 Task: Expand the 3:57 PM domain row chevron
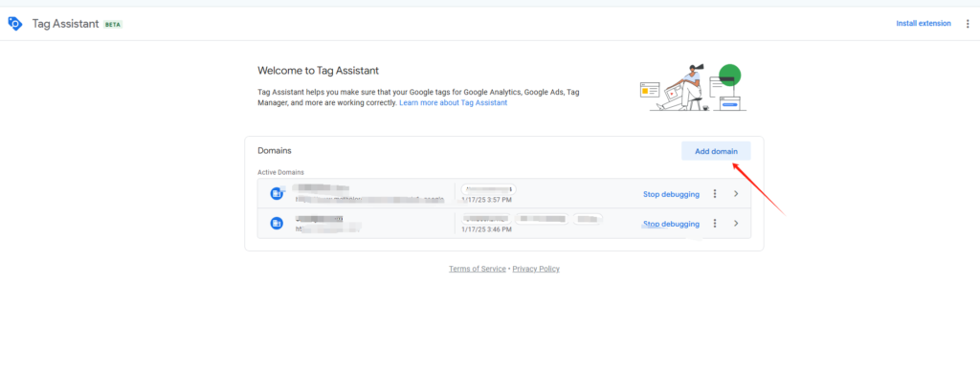(x=736, y=194)
